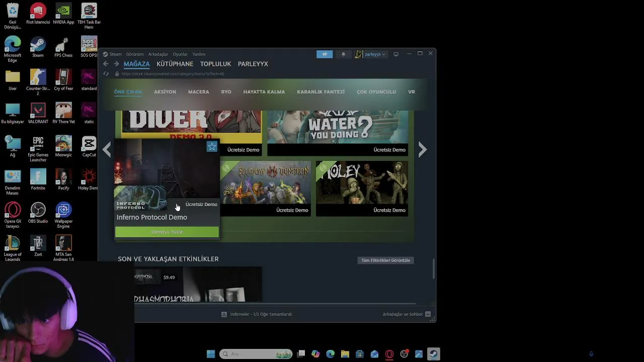Click the taskbar Ara search box
Viewport: 644px width, 362px height.
point(256,354)
